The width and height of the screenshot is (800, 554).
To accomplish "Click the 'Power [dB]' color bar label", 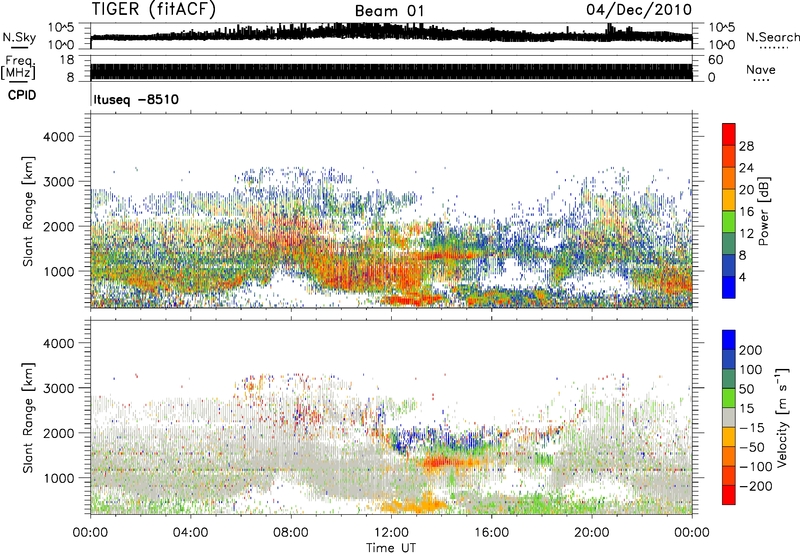I will [x=763, y=211].
